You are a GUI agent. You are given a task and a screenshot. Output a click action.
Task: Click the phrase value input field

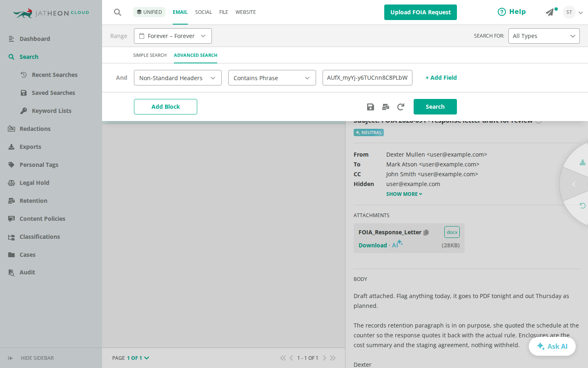(367, 78)
